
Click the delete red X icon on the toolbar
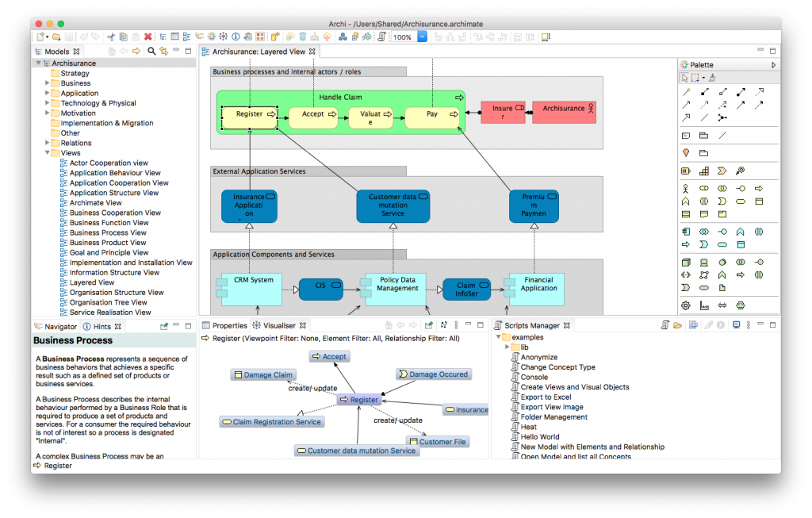[147, 36]
